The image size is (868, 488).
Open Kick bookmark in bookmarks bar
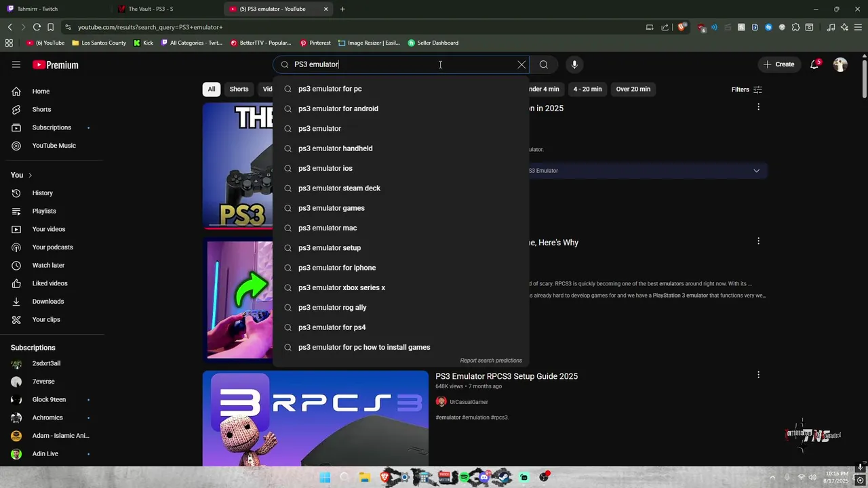143,43
